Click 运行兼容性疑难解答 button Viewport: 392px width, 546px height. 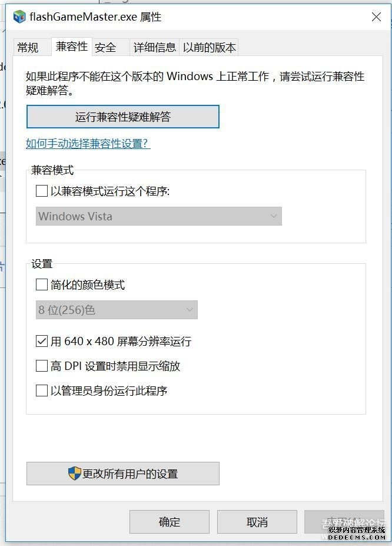point(123,117)
